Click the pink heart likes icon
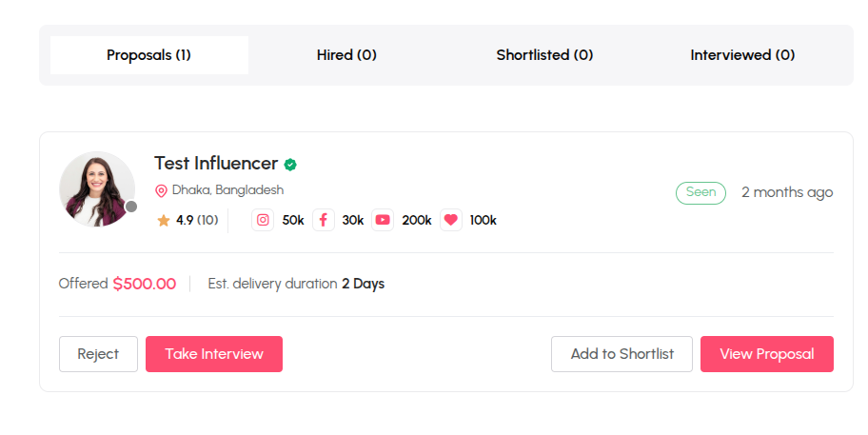 point(451,220)
